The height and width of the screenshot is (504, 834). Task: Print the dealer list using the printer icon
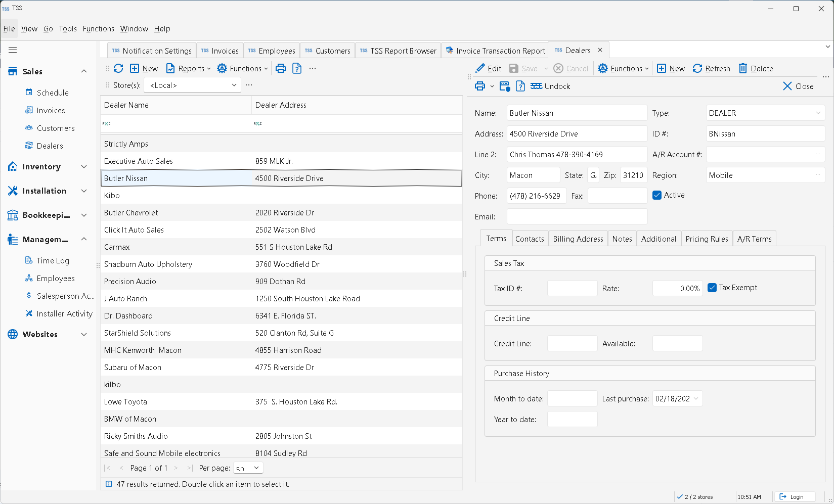click(x=281, y=68)
